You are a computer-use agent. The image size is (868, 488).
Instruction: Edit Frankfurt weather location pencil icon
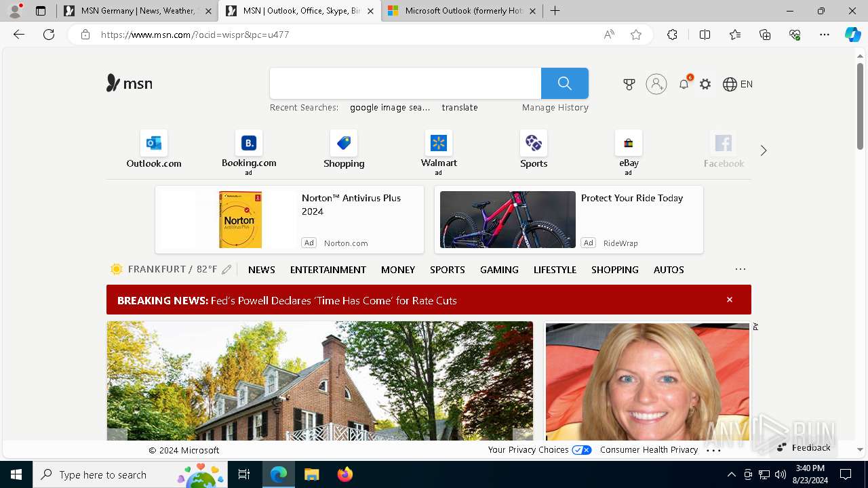pyautogui.click(x=226, y=270)
